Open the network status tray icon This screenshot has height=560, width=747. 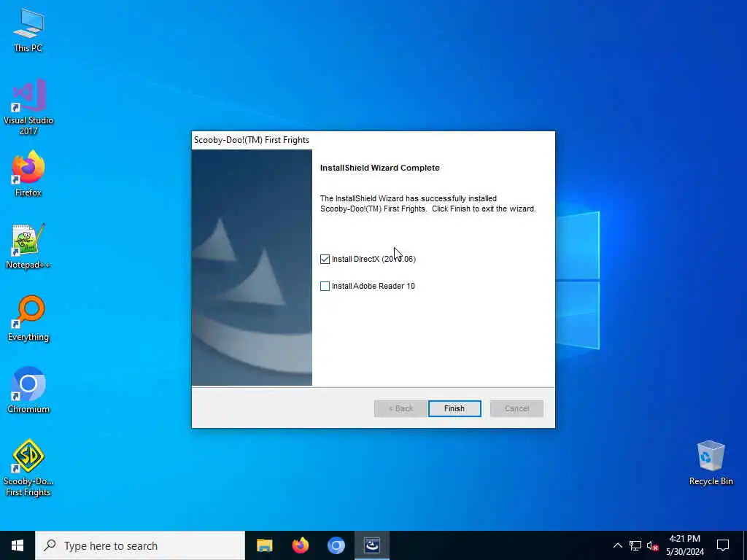point(635,545)
